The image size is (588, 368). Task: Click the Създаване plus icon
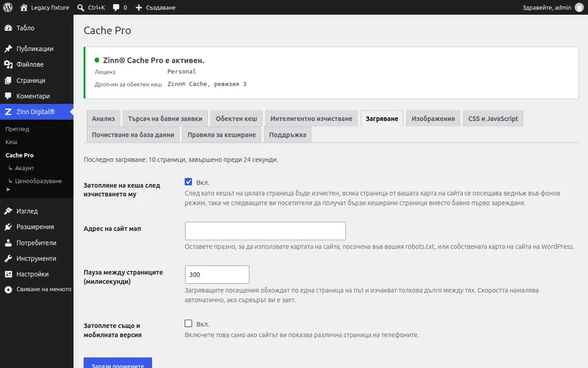(139, 7)
